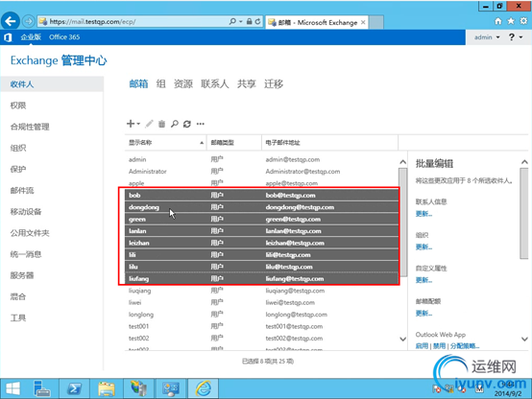Screen dimensions: 532x399
Task: Switch to the 联系人 tab
Action: coord(215,83)
